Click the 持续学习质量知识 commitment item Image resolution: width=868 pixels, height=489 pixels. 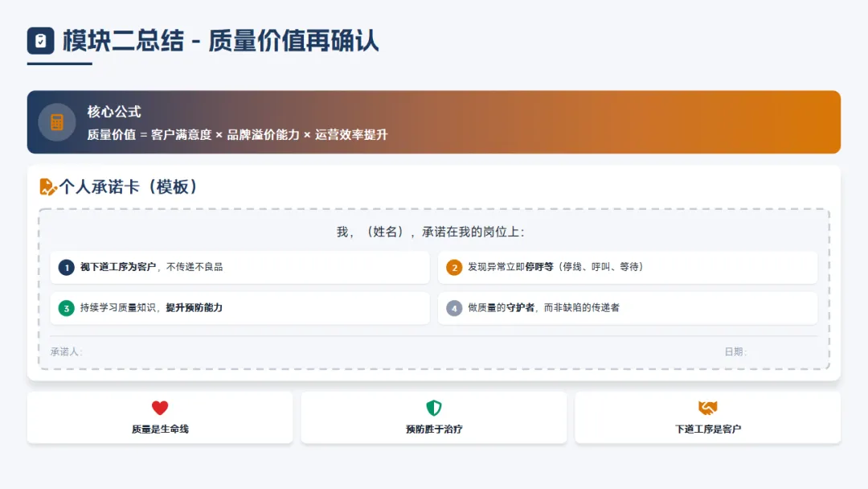(240, 308)
